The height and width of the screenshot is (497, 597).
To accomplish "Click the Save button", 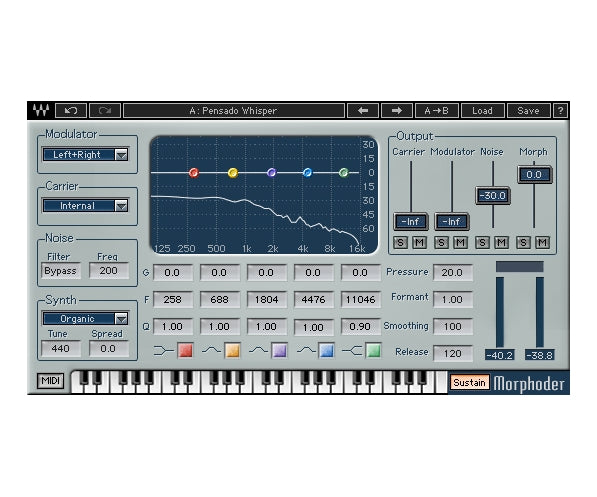I will (x=528, y=110).
